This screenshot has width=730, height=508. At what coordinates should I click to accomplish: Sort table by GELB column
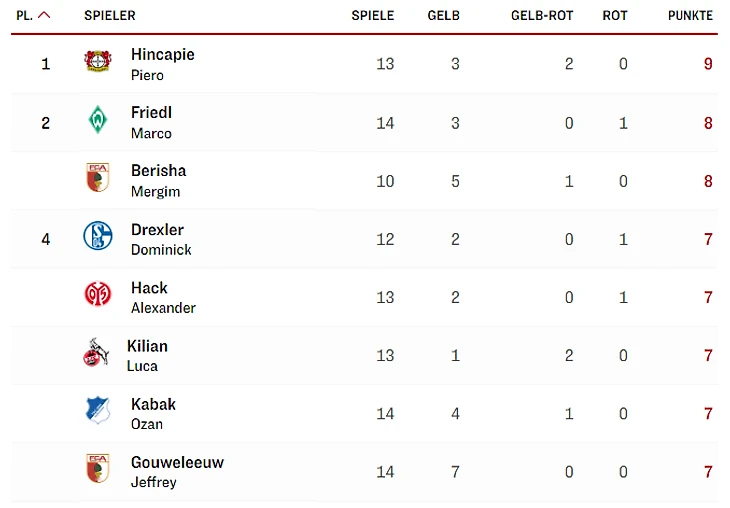(443, 16)
